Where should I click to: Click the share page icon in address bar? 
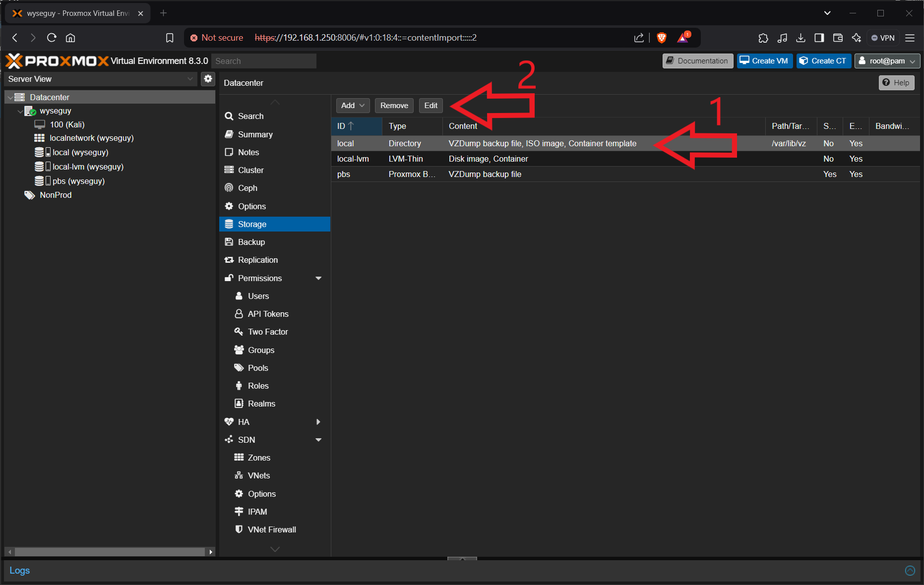(x=639, y=38)
